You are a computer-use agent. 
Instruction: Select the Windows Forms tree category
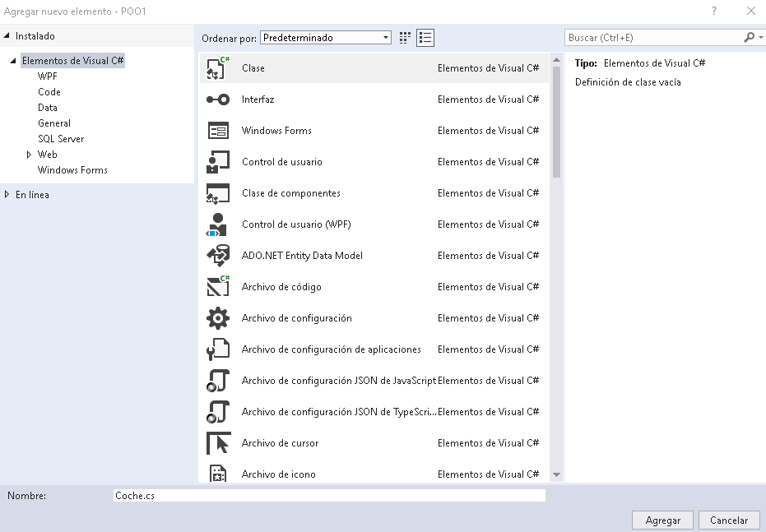click(72, 170)
